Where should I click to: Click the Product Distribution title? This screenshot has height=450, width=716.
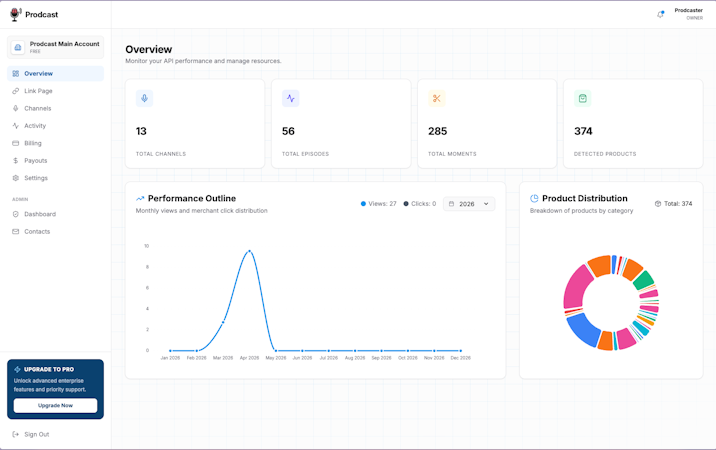[x=584, y=198]
